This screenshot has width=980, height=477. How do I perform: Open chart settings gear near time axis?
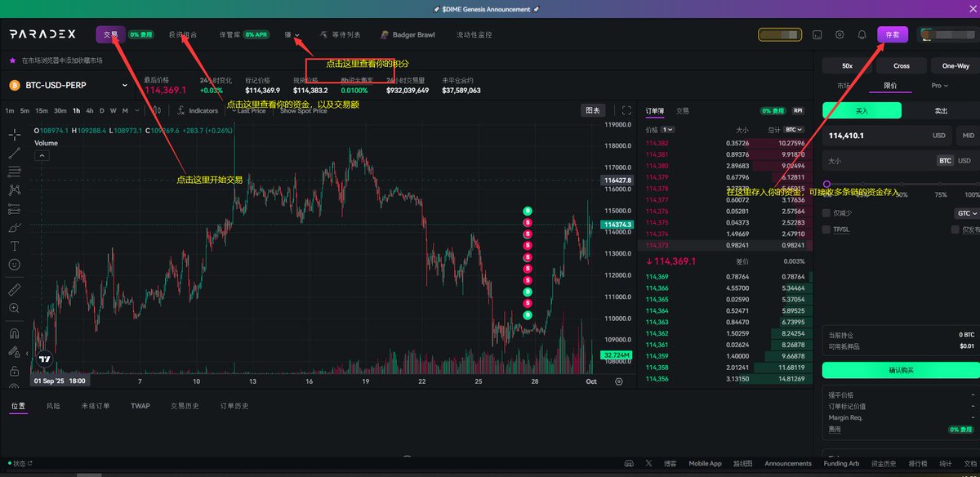tap(618, 381)
